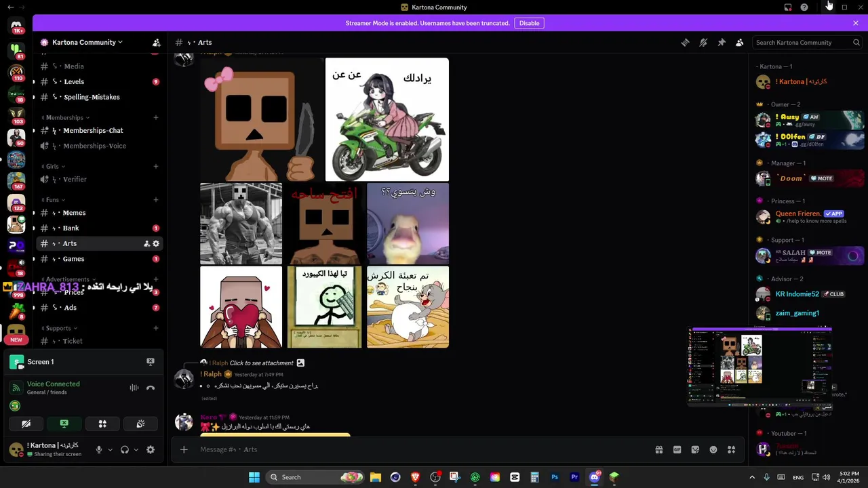Collapse the Girls category
The width and height of the screenshot is (868, 488).
(55, 166)
